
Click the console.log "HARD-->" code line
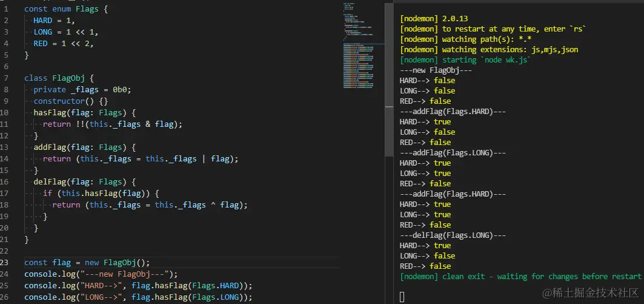click(x=138, y=285)
